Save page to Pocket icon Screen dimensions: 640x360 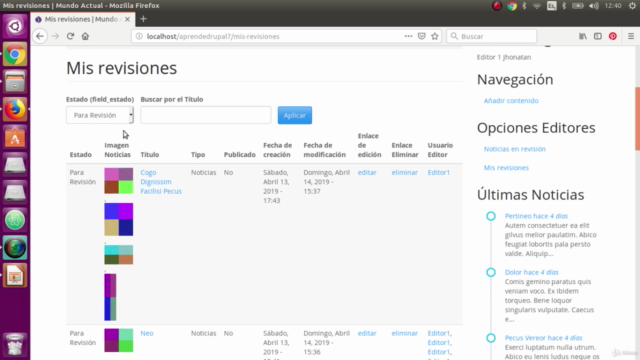[422, 36]
